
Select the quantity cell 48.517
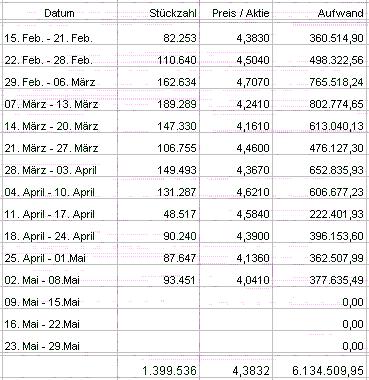tap(159, 214)
